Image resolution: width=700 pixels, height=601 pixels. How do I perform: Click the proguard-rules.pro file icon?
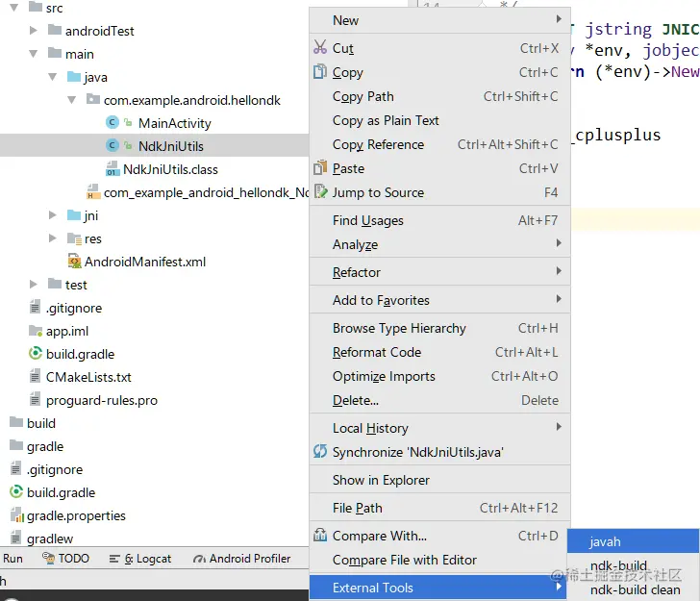(x=35, y=399)
